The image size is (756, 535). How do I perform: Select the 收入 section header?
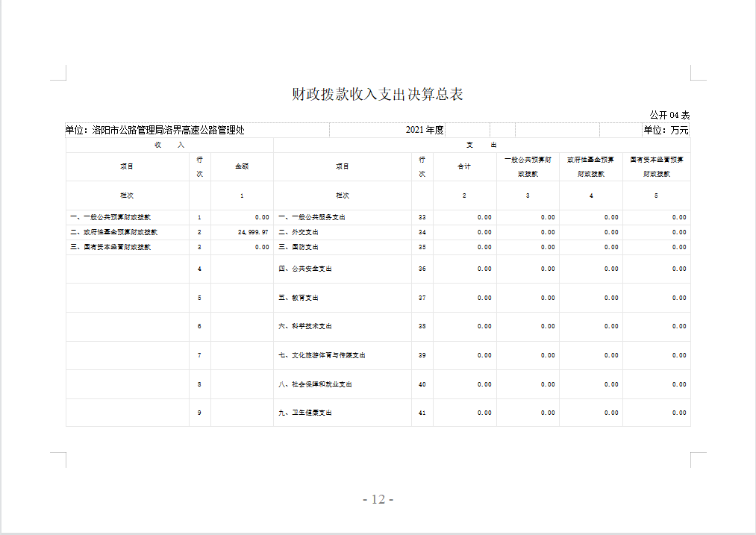click(x=169, y=145)
